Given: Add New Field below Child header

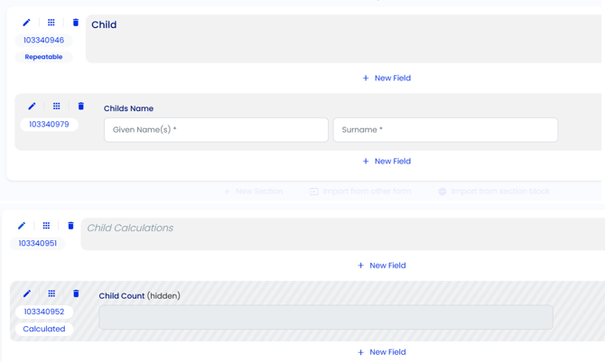Looking at the screenshot, I should 386,78.
